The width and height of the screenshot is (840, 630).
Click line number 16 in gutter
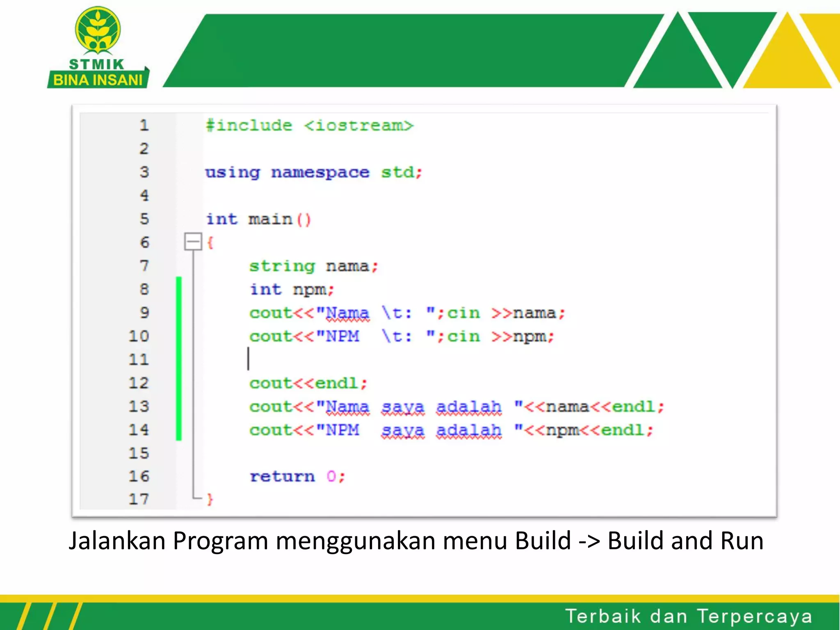coord(139,476)
